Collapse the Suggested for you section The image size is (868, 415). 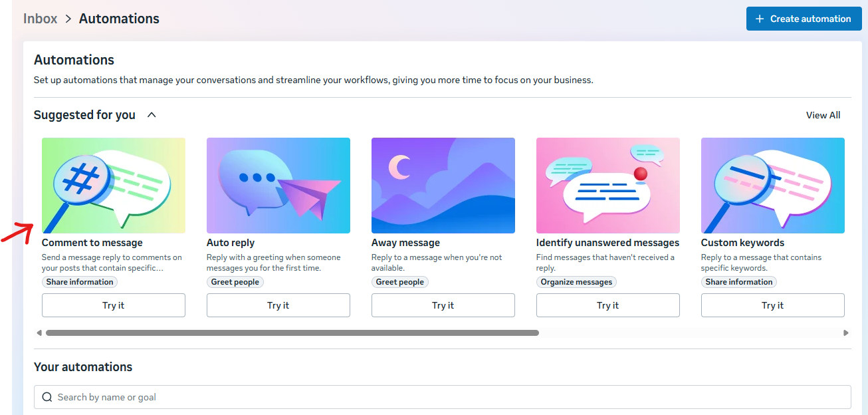(x=152, y=115)
